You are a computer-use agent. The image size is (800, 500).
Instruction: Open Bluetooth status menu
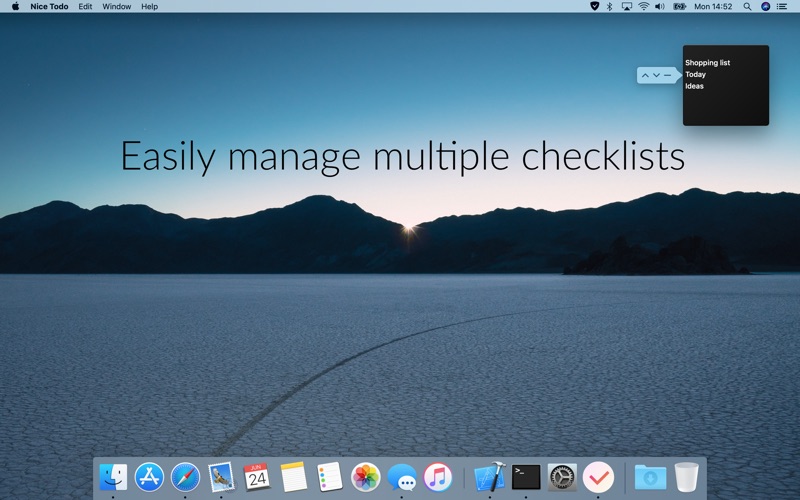(x=609, y=7)
